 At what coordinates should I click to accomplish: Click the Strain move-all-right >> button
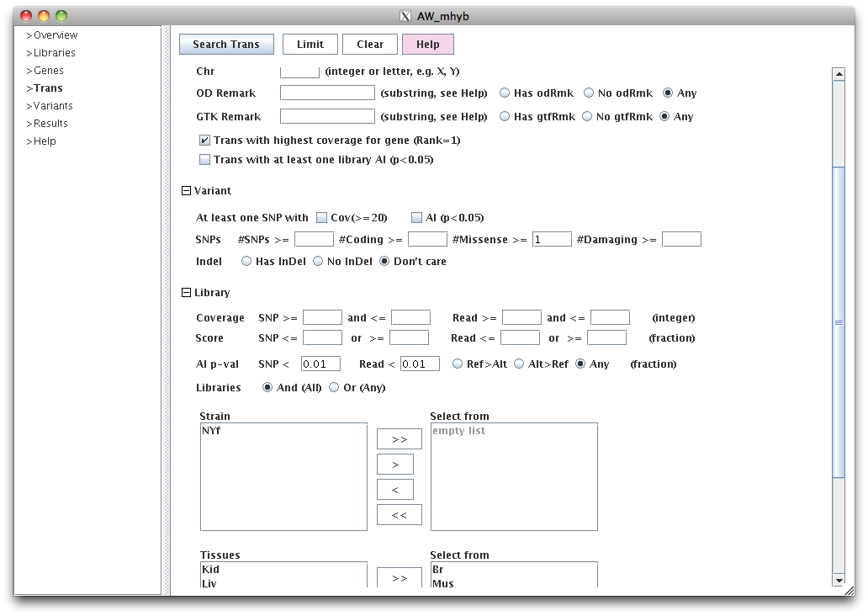click(x=400, y=439)
